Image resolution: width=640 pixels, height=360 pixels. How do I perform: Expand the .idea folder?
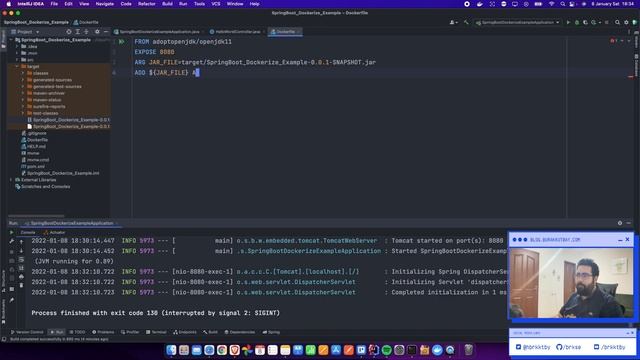pyautogui.click(x=17, y=47)
